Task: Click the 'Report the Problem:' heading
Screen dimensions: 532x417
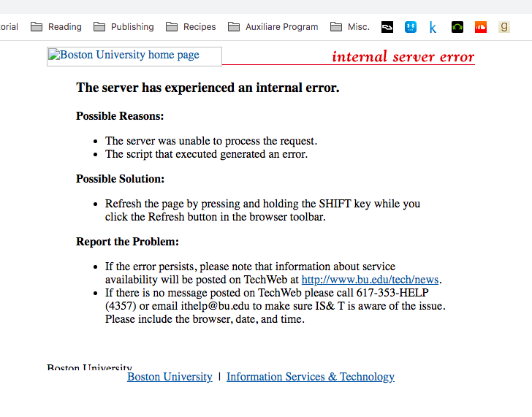Action: tap(127, 242)
